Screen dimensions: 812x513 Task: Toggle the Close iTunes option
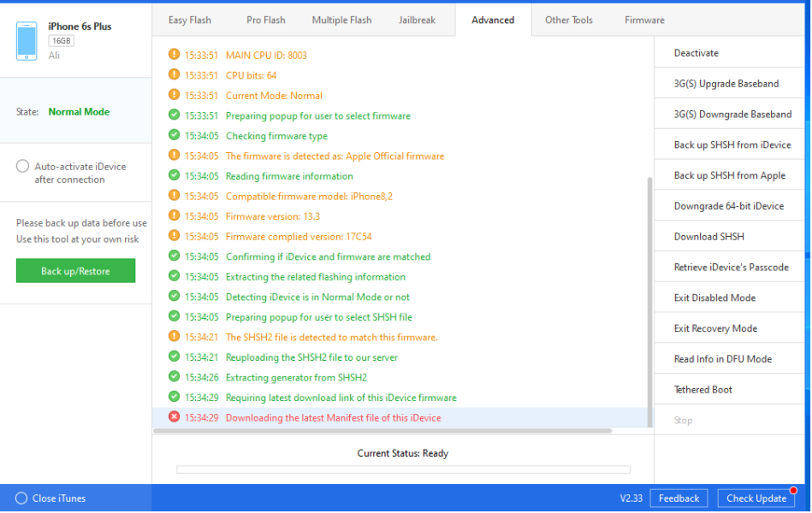coord(21,498)
